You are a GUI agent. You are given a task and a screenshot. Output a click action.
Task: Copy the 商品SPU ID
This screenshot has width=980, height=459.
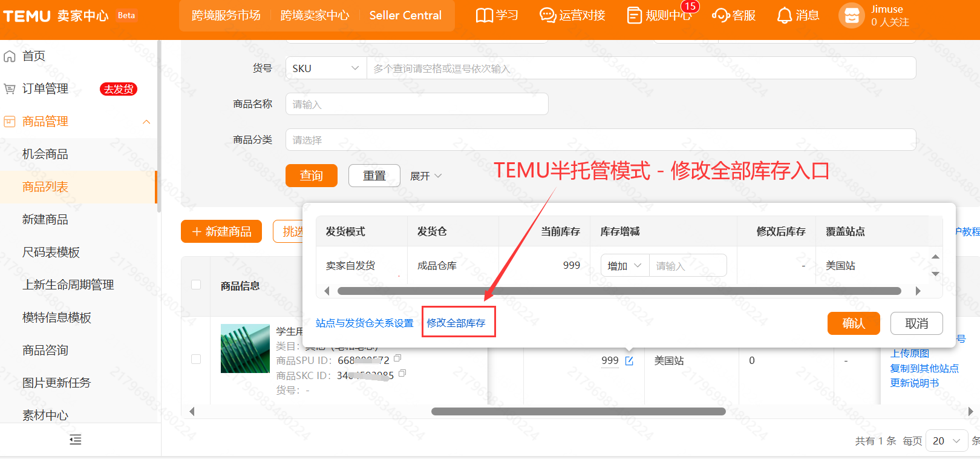[397, 358]
